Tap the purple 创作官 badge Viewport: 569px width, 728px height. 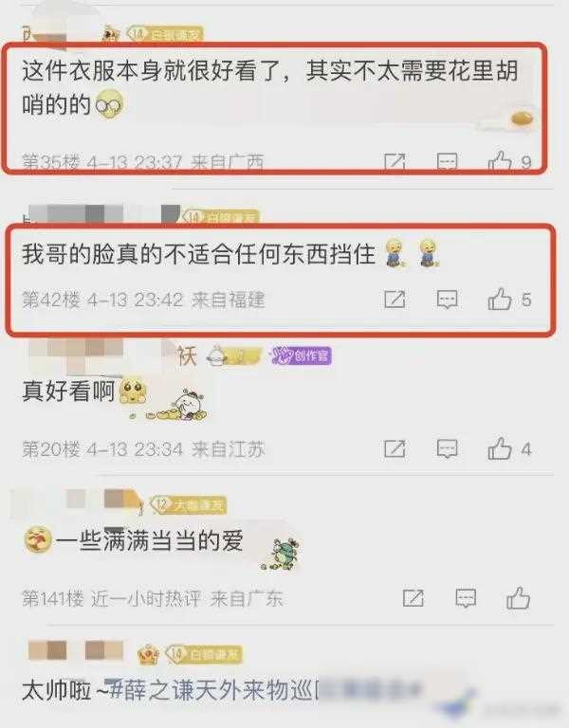tap(302, 356)
